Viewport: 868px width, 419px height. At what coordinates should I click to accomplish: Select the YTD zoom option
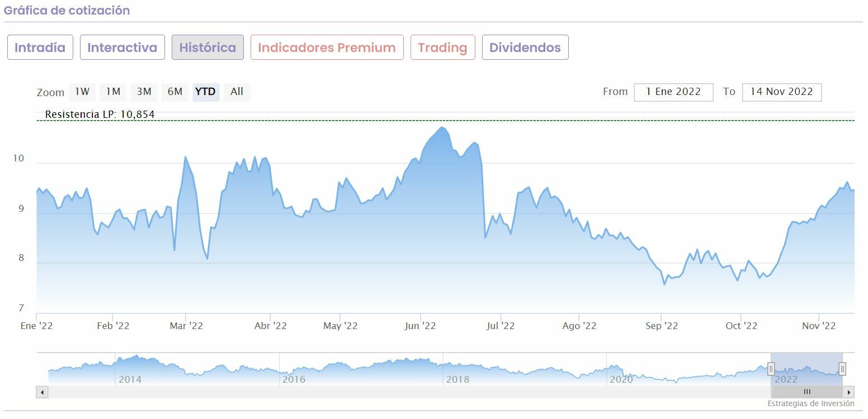point(205,92)
